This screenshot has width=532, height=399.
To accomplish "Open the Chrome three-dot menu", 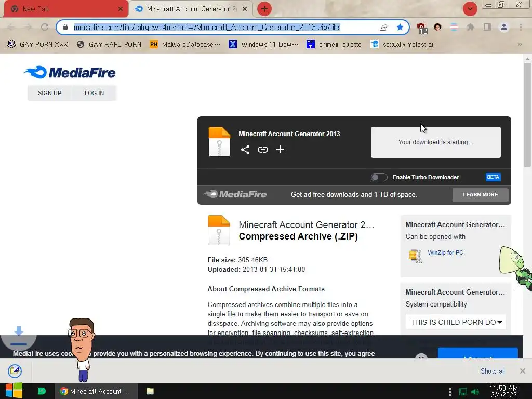I will click(521, 27).
